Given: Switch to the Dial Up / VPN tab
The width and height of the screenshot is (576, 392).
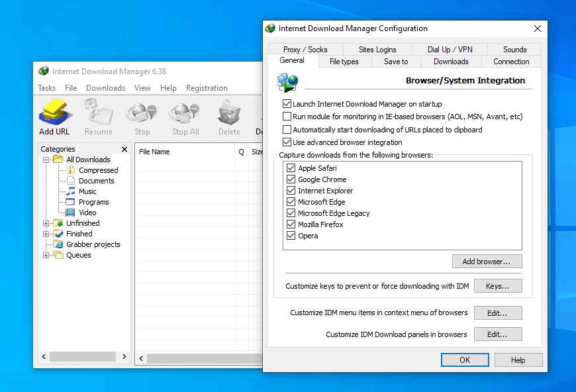Looking at the screenshot, I should (450, 49).
